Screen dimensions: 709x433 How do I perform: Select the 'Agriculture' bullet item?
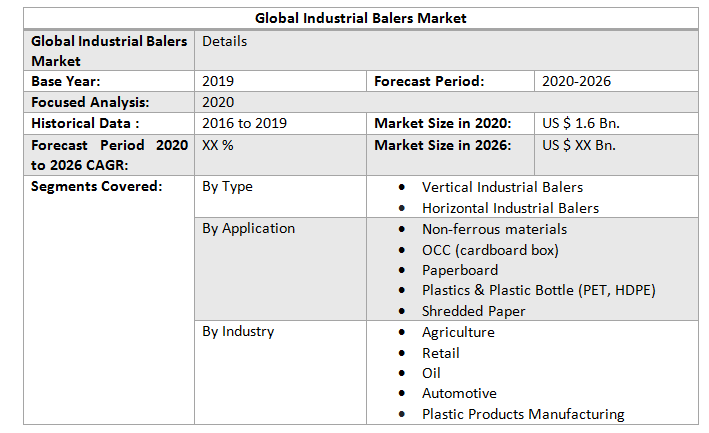(458, 332)
